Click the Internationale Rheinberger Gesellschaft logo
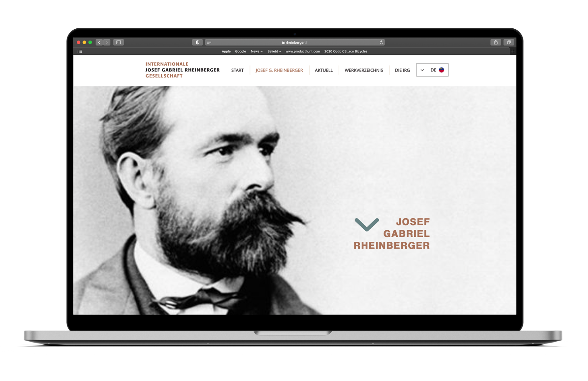Viewport: 588px width, 381px height. click(x=182, y=70)
